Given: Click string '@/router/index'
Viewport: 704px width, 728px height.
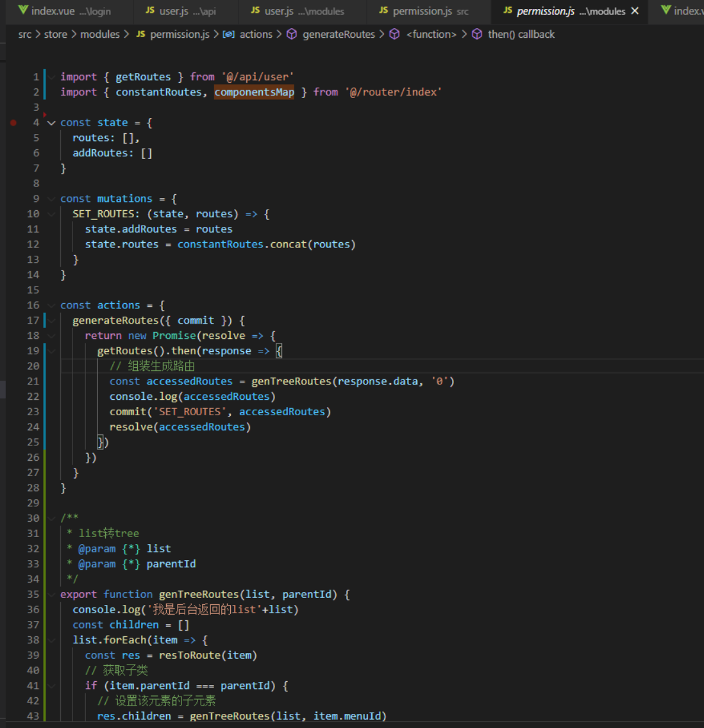Looking at the screenshot, I should pyautogui.click(x=393, y=92).
